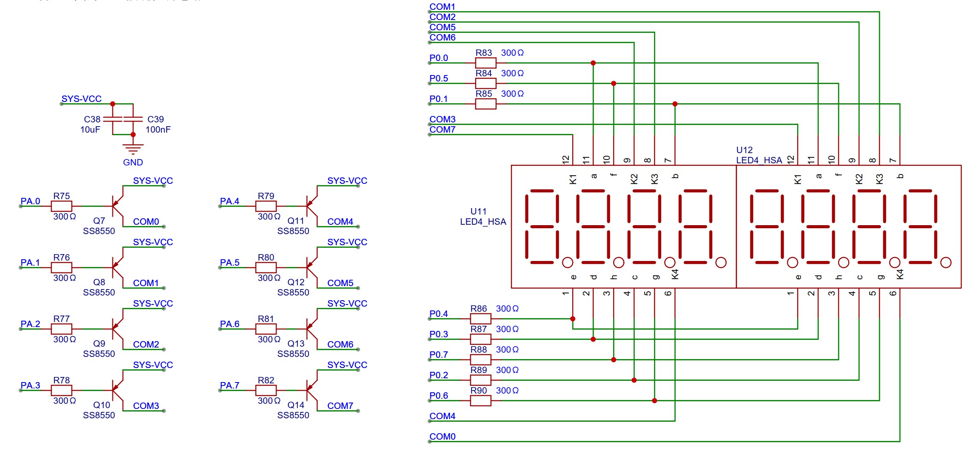
Task: Click the P0.0 net label
Action: tap(439, 58)
